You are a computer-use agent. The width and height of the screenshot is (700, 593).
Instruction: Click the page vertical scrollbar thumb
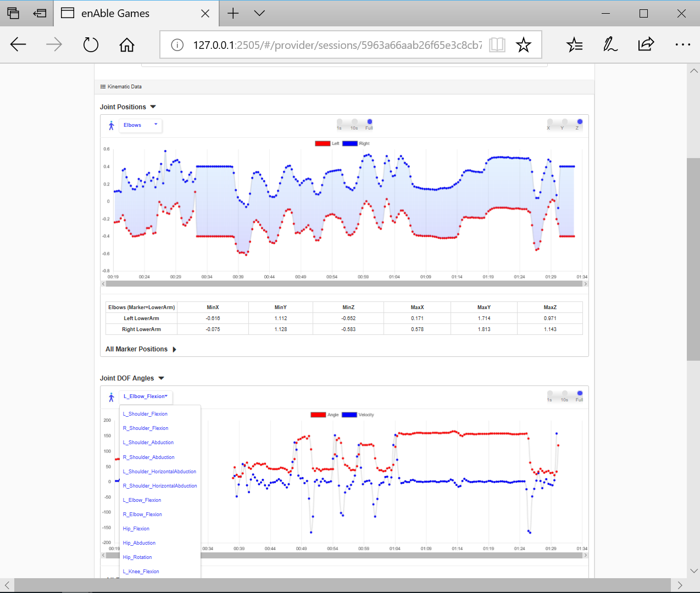(x=693, y=259)
